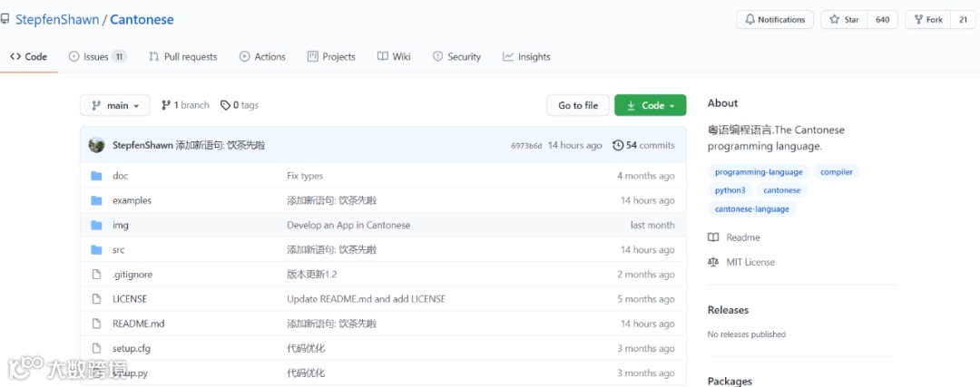Open commit author StepfenShawn in the commit bar

point(142,145)
